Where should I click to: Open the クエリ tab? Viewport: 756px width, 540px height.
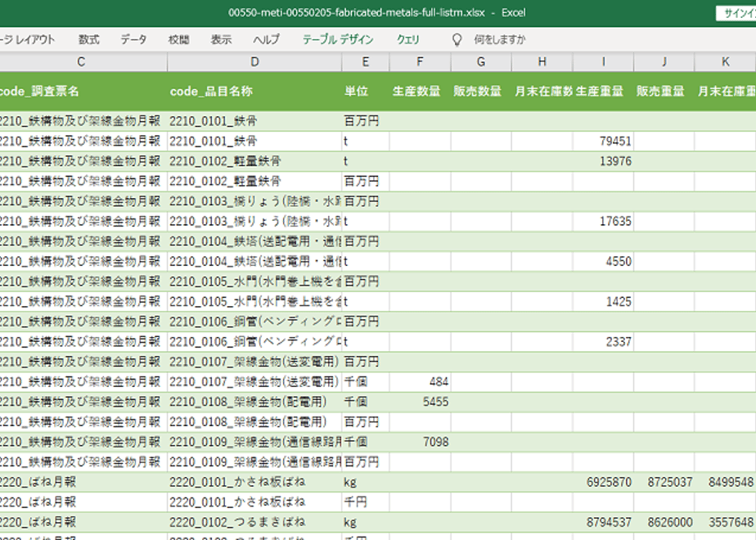408,39
